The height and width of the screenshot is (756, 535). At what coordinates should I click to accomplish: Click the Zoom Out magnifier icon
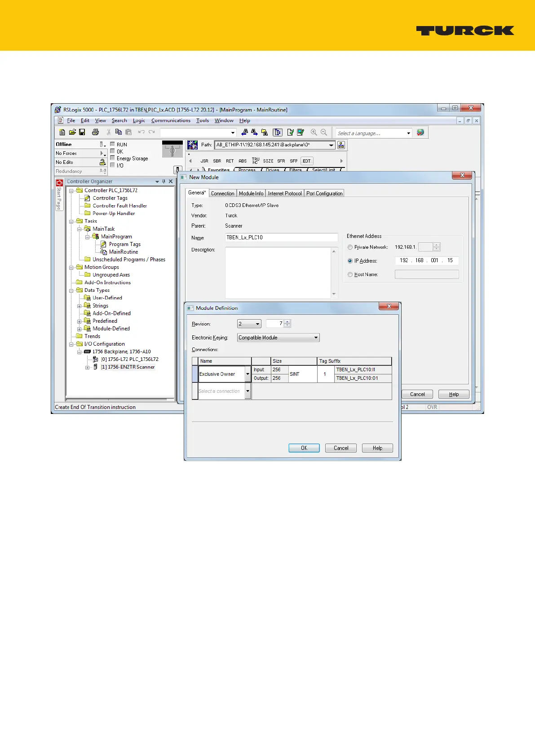click(323, 132)
